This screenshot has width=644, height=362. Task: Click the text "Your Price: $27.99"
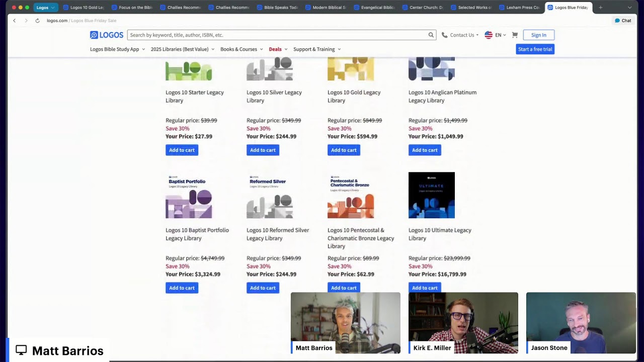point(189,136)
